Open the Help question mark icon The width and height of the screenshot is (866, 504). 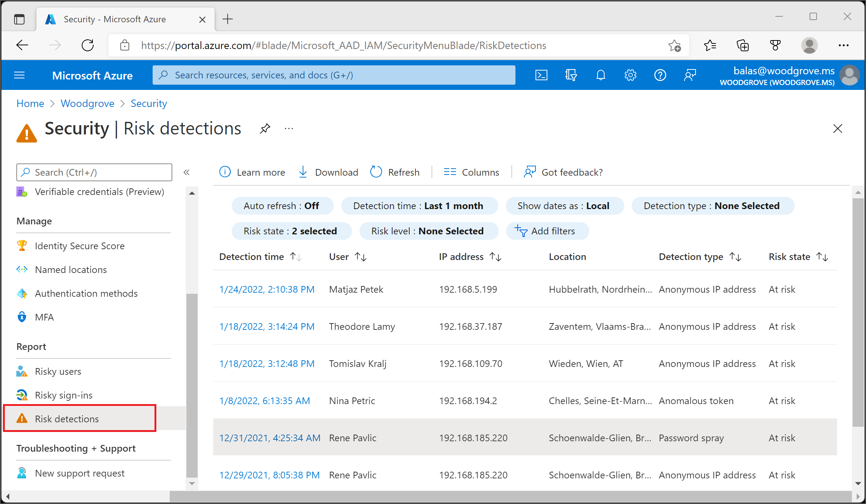coord(660,75)
